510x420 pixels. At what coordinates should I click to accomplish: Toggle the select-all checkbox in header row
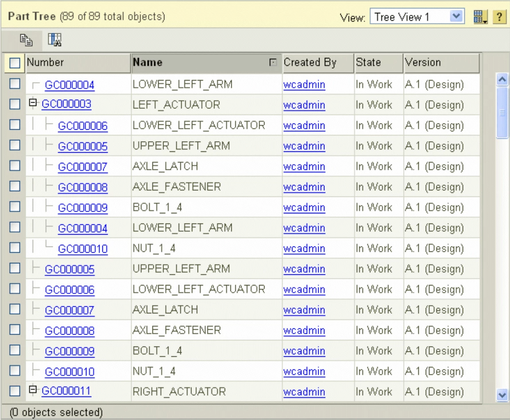click(15, 63)
